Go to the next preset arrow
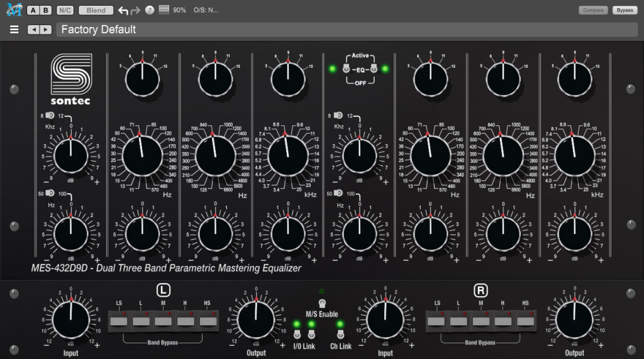 46,30
